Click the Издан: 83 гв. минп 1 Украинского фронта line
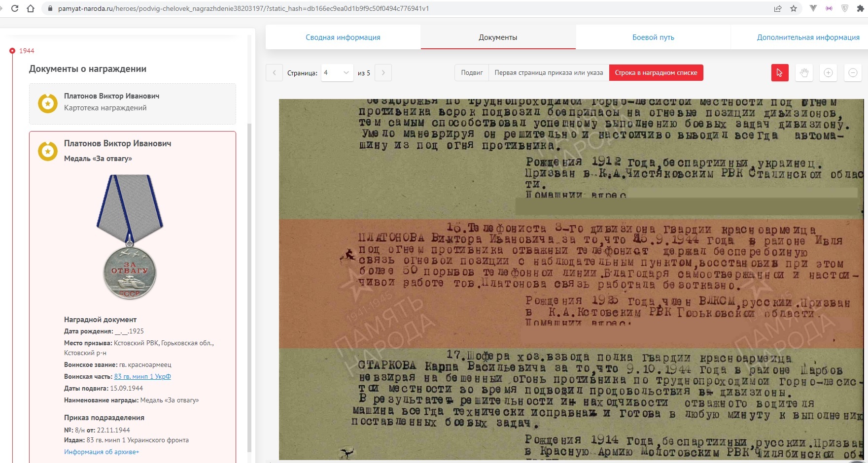 (126, 440)
